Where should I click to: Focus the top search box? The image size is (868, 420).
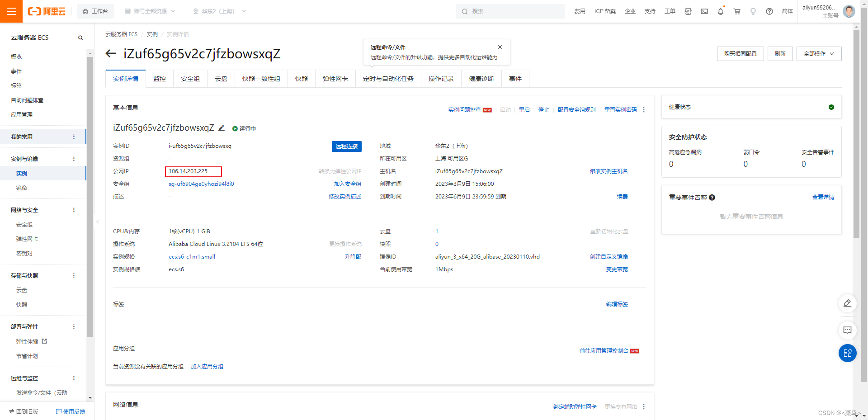[510, 11]
